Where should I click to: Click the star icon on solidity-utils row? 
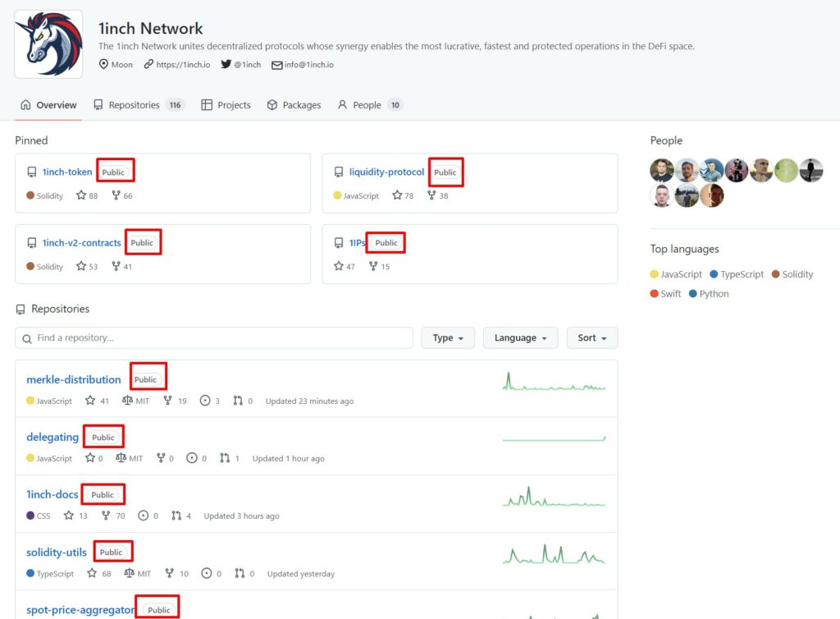92,574
